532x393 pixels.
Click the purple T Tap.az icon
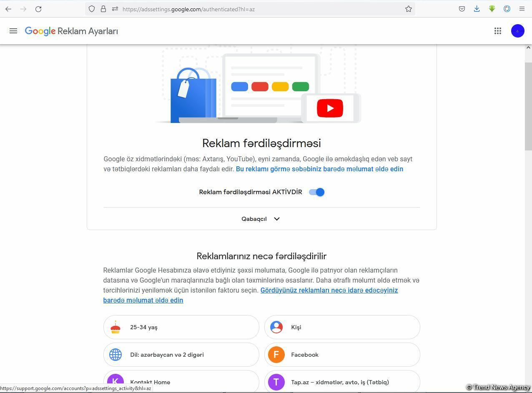[276, 382]
